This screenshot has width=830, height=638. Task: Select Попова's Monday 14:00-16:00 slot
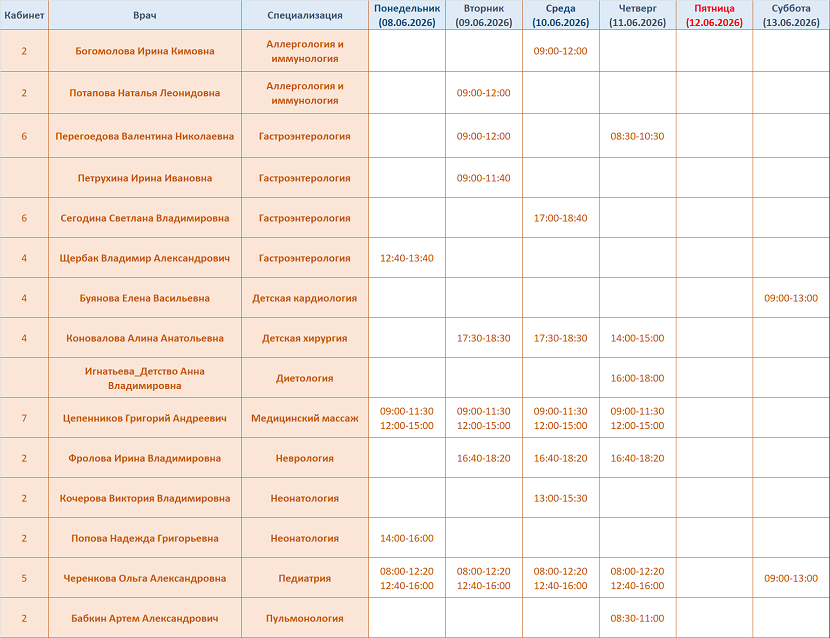tap(407, 538)
